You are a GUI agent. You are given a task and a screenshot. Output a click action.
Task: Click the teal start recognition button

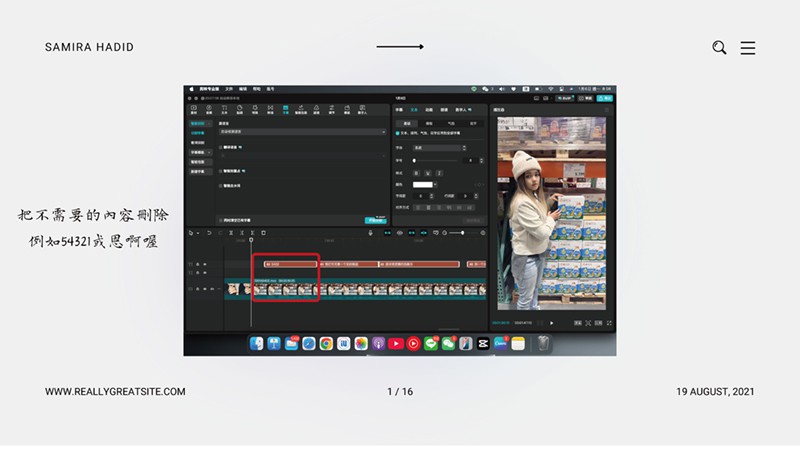click(x=375, y=219)
